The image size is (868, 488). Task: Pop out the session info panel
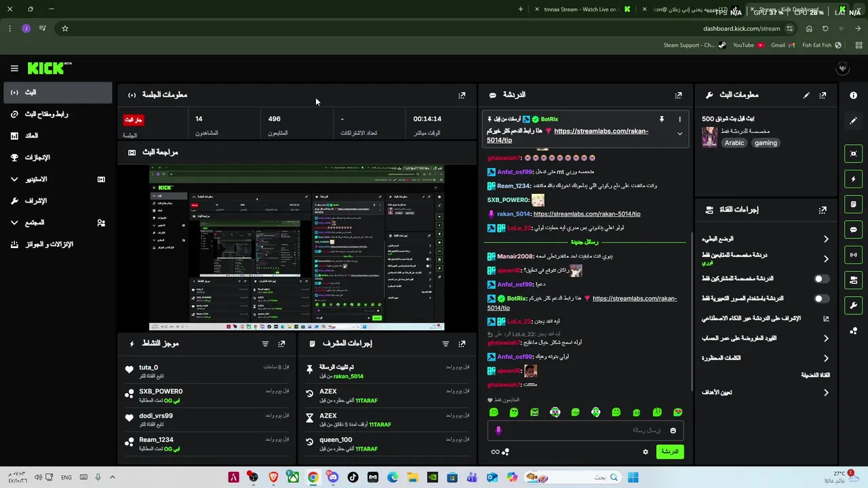tap(462, 96)
